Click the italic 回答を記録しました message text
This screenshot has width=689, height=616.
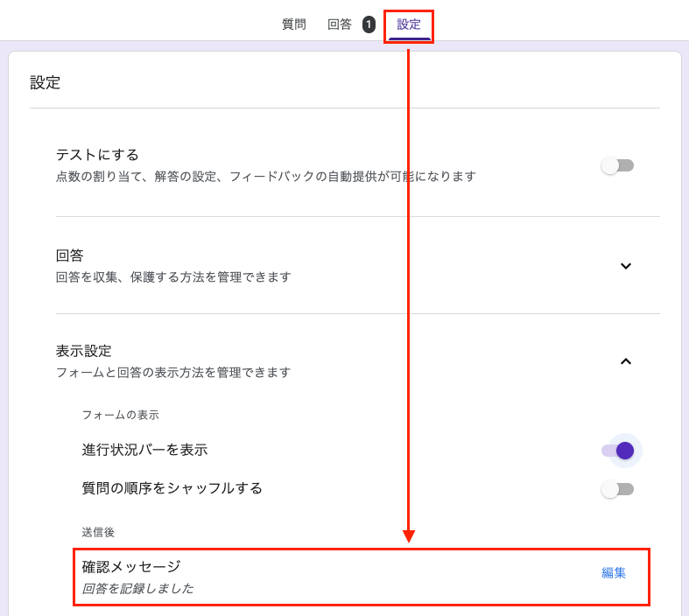click(x=137, y=589)
